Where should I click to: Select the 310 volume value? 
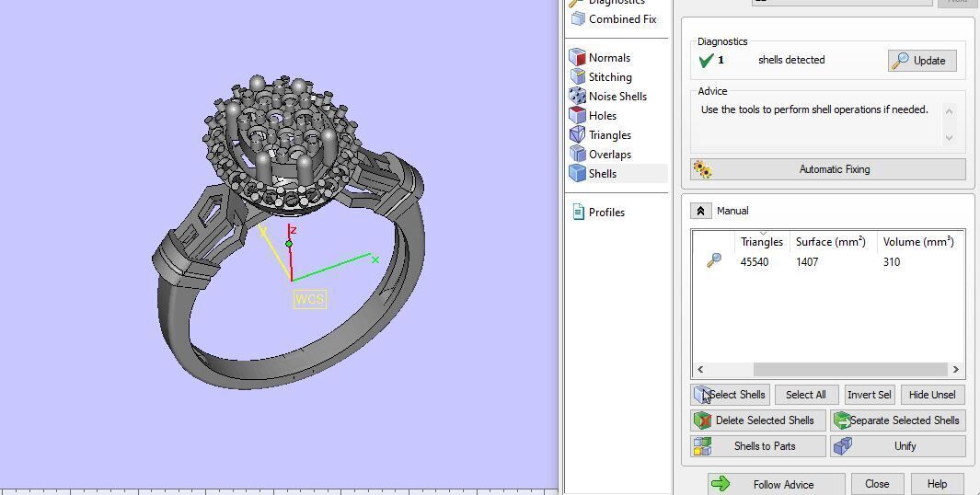click(892, 262)
